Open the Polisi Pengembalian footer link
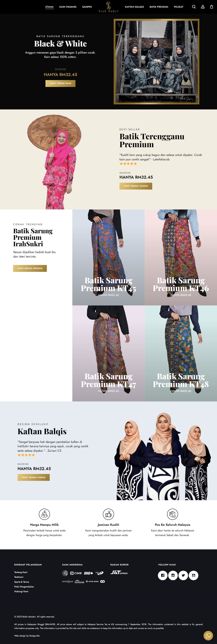 24,587
